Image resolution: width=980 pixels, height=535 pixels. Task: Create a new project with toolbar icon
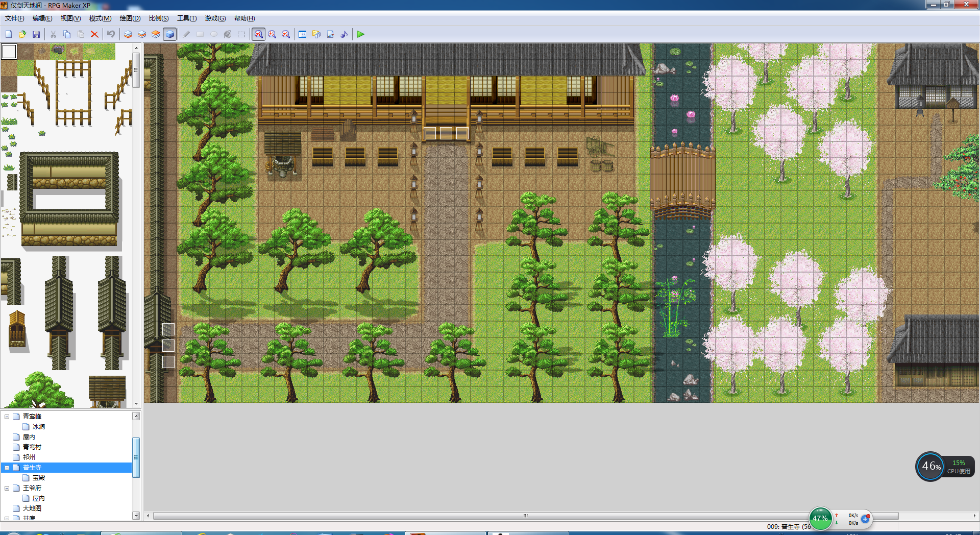coord(9,34)
